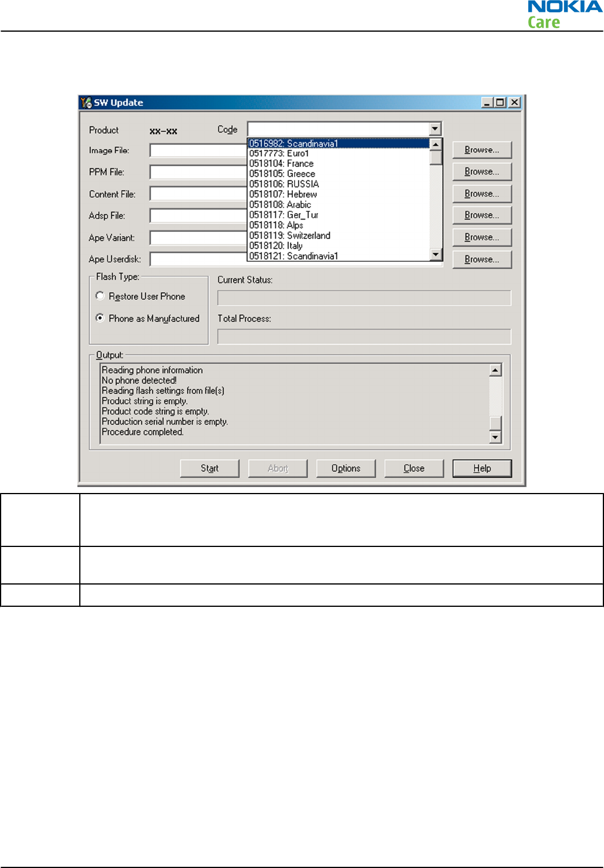Click the Options button
This screenshot has width=604, height=868.
click(346, 468)
